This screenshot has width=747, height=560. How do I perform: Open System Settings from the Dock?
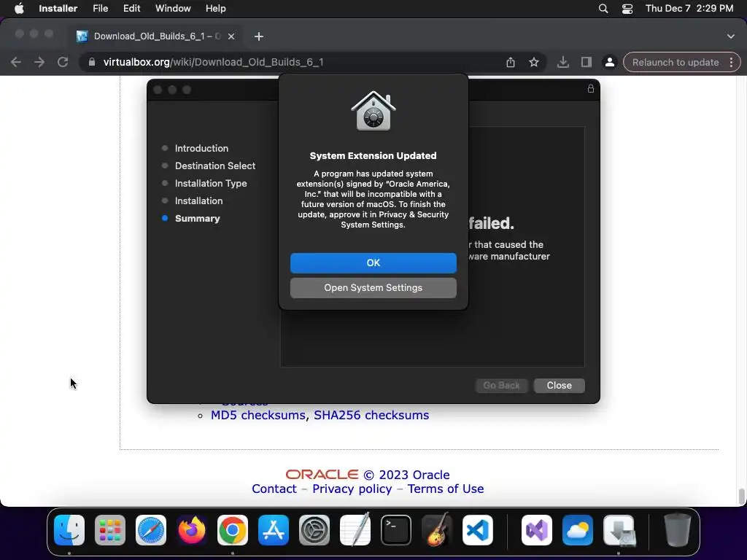(314, 530)
